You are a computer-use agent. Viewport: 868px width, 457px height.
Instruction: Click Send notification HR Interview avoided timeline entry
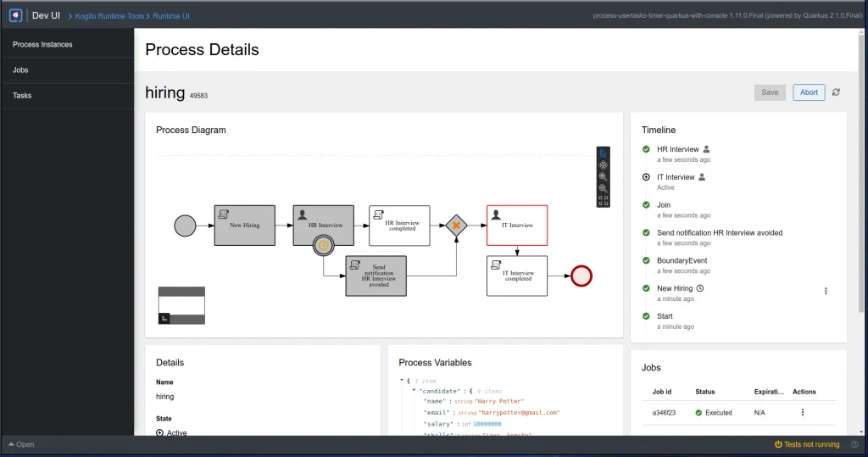tap(720, 232)
